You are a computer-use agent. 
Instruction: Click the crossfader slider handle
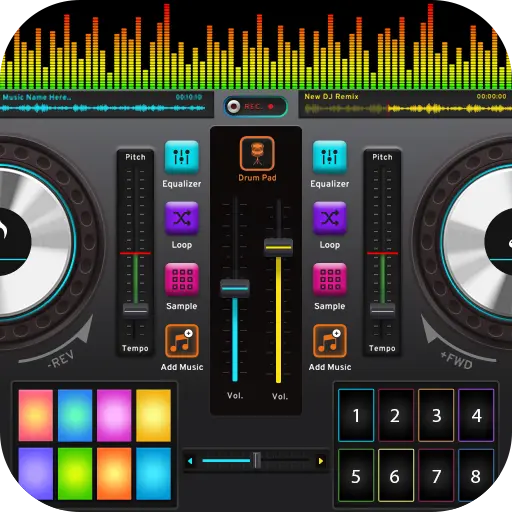tap(256, 461)
